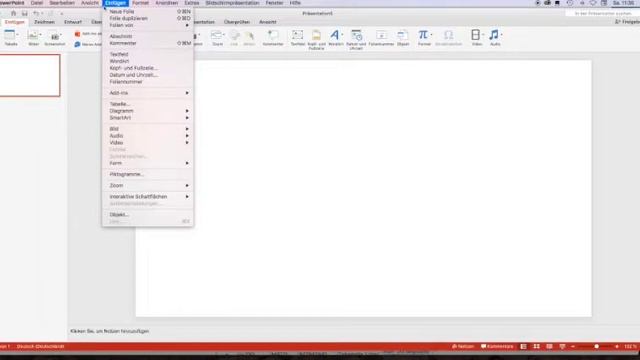Image resolution: width=640 pixels, height=360 pixels.
Task: Switch to the Zeichnen ribbon tab
Action: point(44,22)
